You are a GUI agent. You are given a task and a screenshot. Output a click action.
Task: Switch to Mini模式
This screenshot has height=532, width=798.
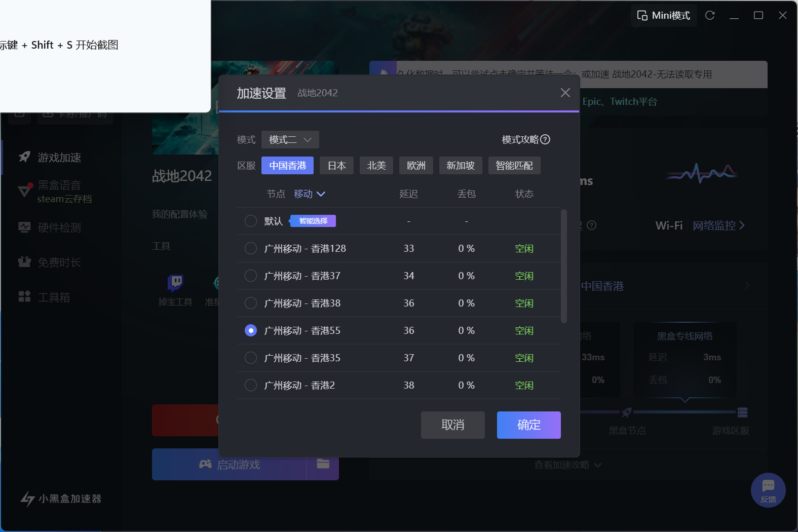point(664,15)
